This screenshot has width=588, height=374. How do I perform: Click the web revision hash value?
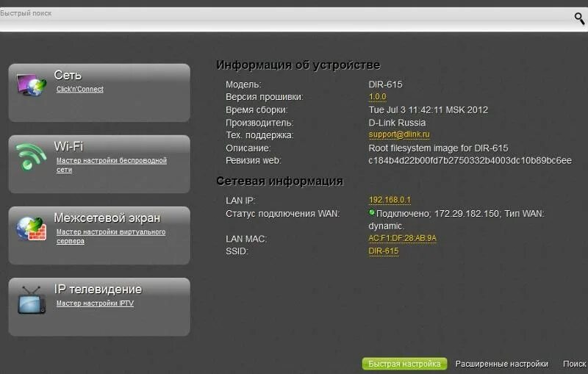(x=470, y=160)
